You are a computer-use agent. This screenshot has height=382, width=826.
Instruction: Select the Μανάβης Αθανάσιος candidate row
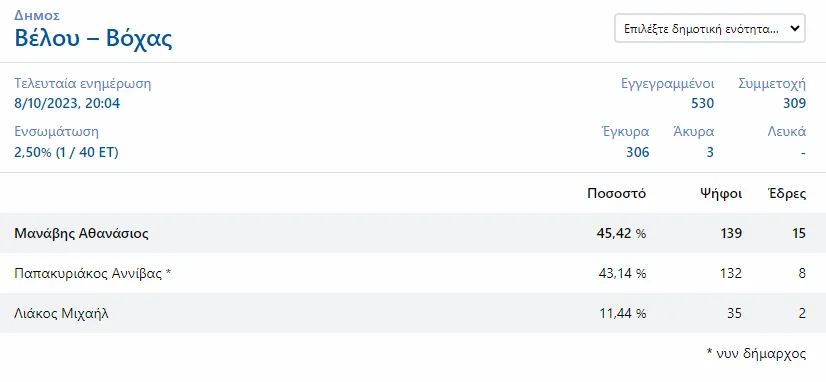point(413,233)
